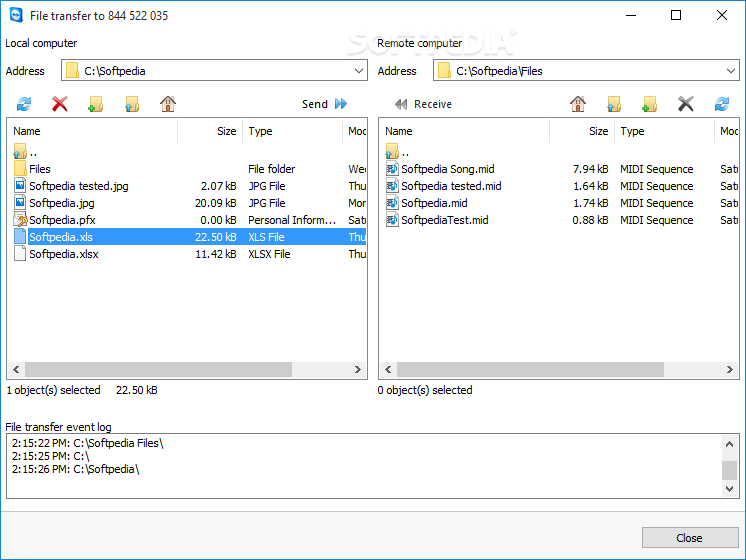Sort remote list by Type column
The image size is (746, 560).
pyautogui.click(x=664, y=131)
